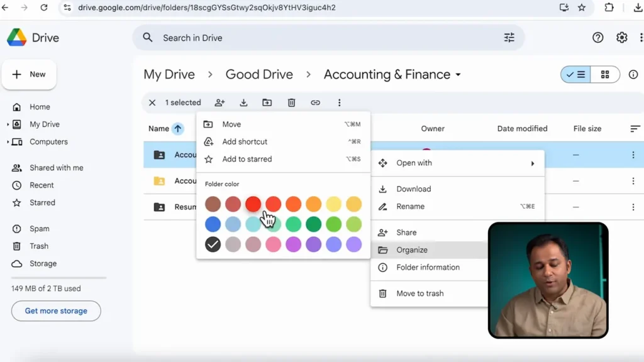Pick the blue folder color swatch
The height and width of the screenshot is (362, 644).
point(213,224)
